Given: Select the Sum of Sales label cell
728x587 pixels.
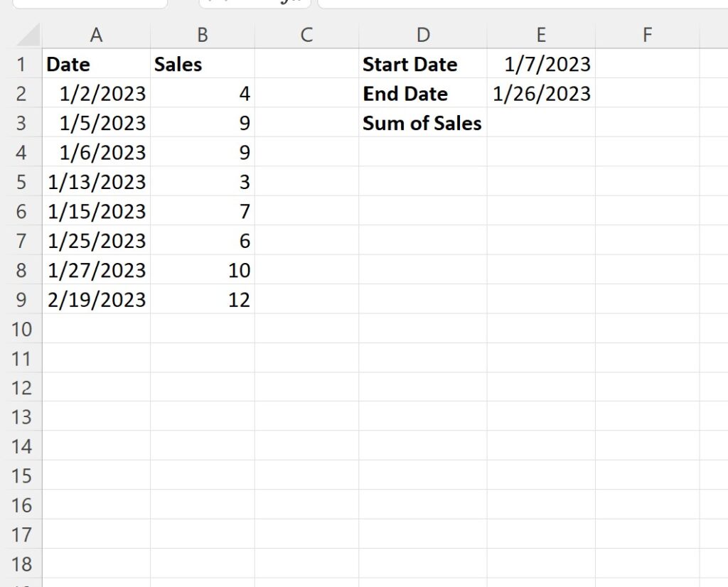Looking at the screenshot, I should click(422, 122).
